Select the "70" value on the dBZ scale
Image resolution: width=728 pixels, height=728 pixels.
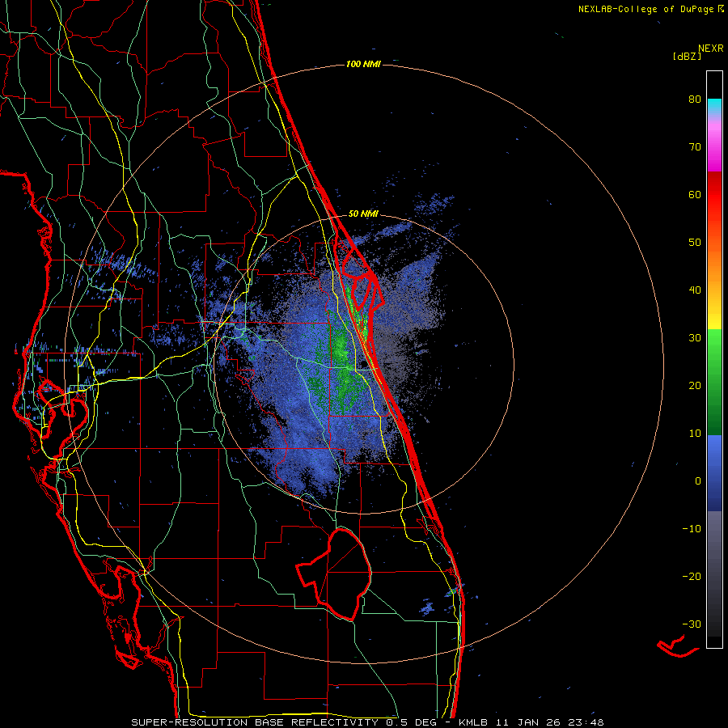695,147
